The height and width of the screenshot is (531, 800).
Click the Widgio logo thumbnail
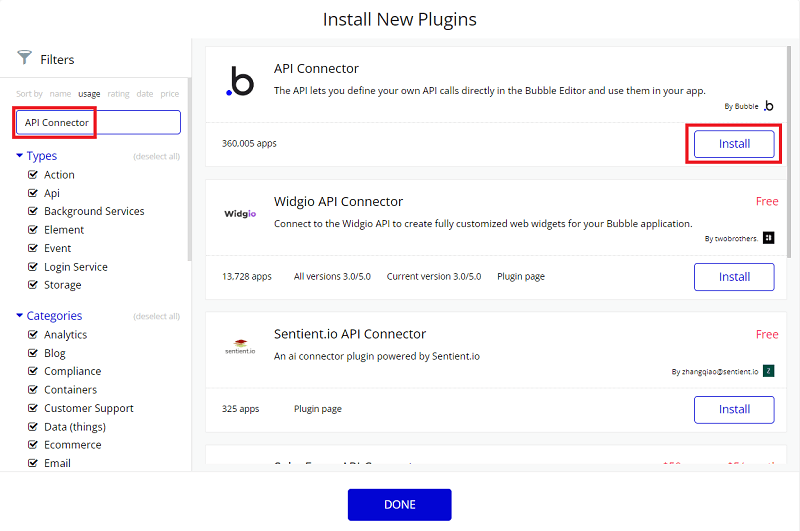(x=240, y=214)
